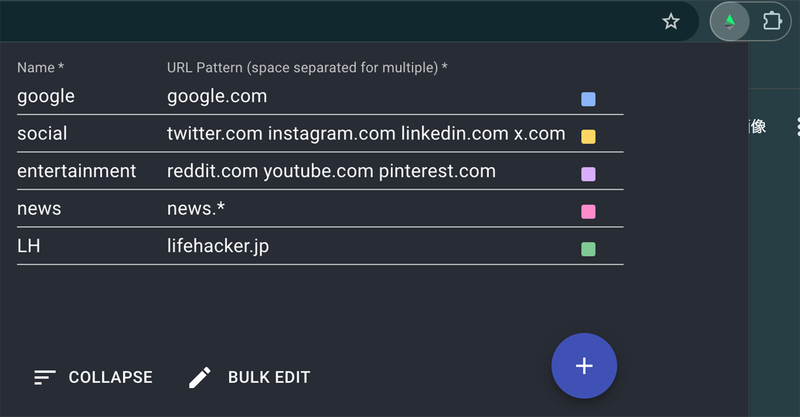Click the news.* URL pattern field
The height and width of the screenshot is (417, 800).
coord(366,209)
